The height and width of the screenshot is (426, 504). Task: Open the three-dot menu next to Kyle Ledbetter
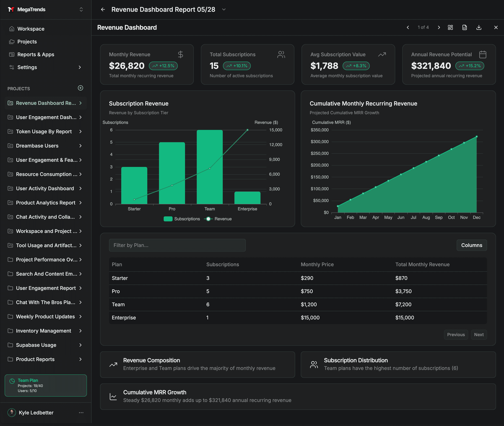(x=81, y=413)
